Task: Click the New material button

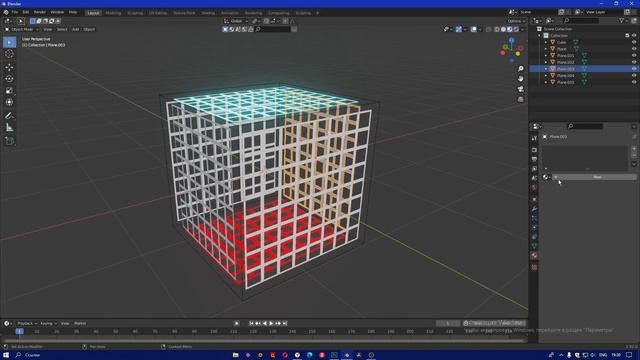Action: 594,177
